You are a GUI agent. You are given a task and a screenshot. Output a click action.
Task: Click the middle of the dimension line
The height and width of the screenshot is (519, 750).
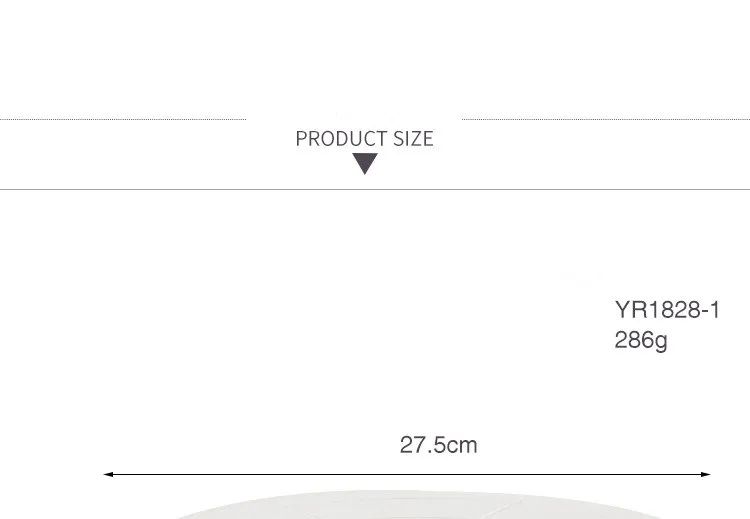pos(407,474)
